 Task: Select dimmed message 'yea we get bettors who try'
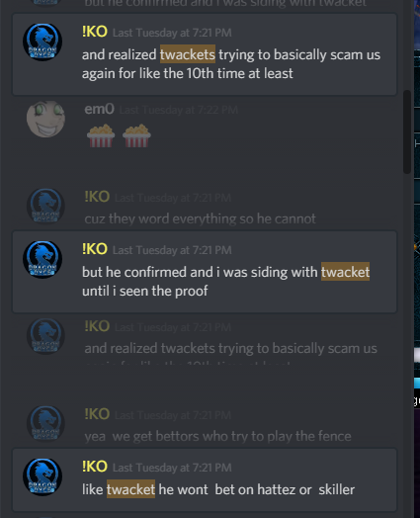tap(218, 436)
